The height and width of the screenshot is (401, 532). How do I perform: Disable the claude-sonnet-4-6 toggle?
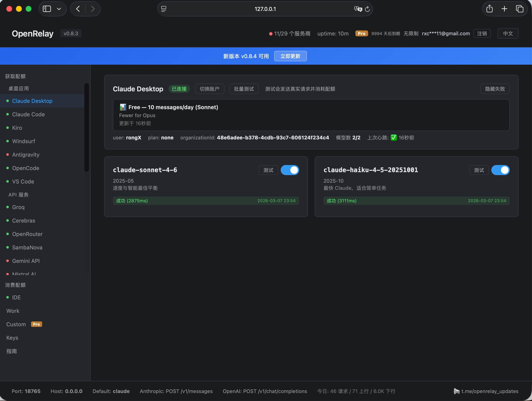[x=290, y=170]
